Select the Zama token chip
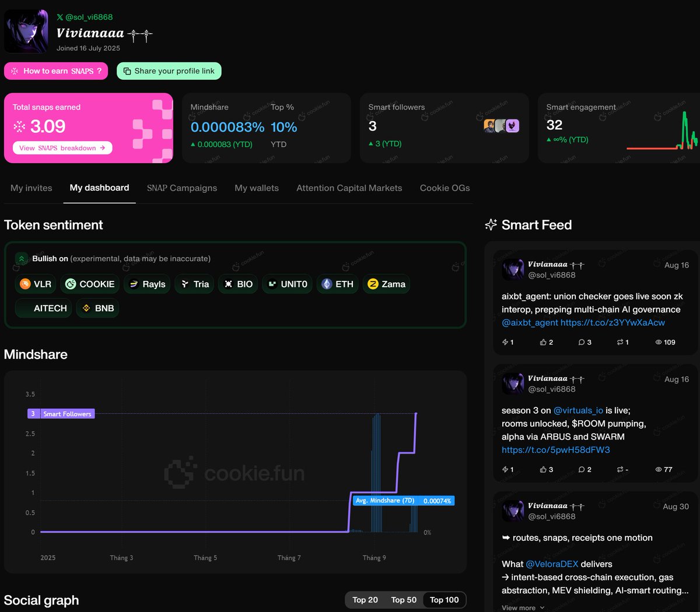700x612 pixels. (x=386, y=284)
